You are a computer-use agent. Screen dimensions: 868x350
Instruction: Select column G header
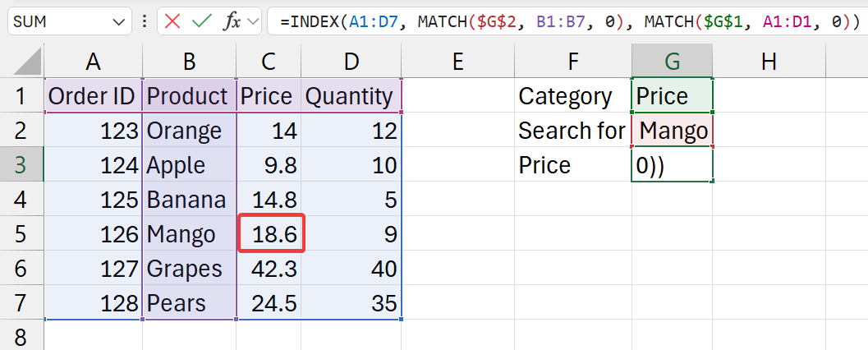pos(672,61)
